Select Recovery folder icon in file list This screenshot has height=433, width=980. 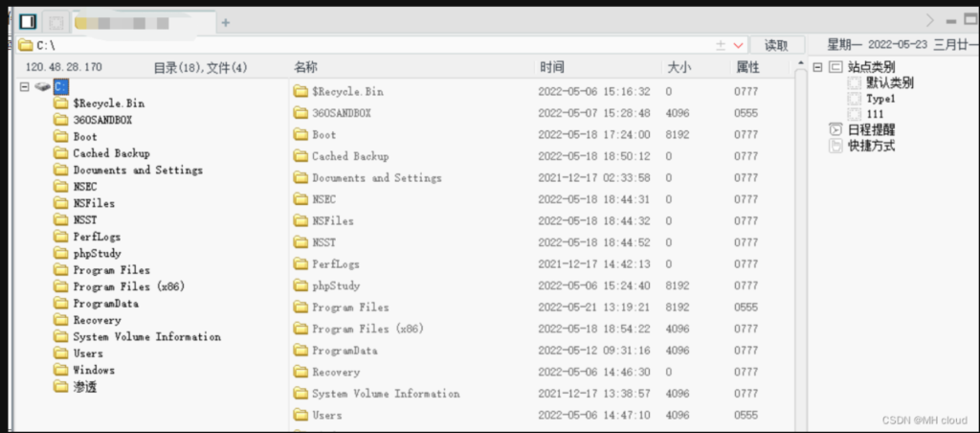pos(301,373)
